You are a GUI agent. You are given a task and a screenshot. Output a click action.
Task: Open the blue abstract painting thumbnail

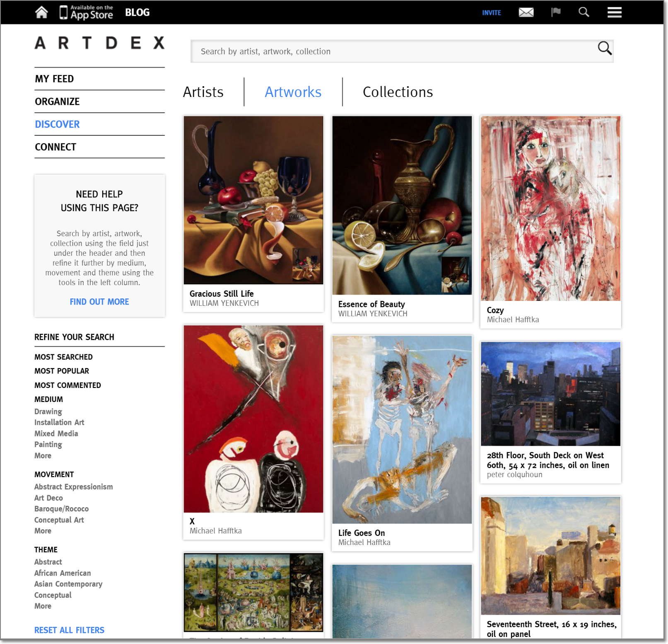click(x=402, y=601)
